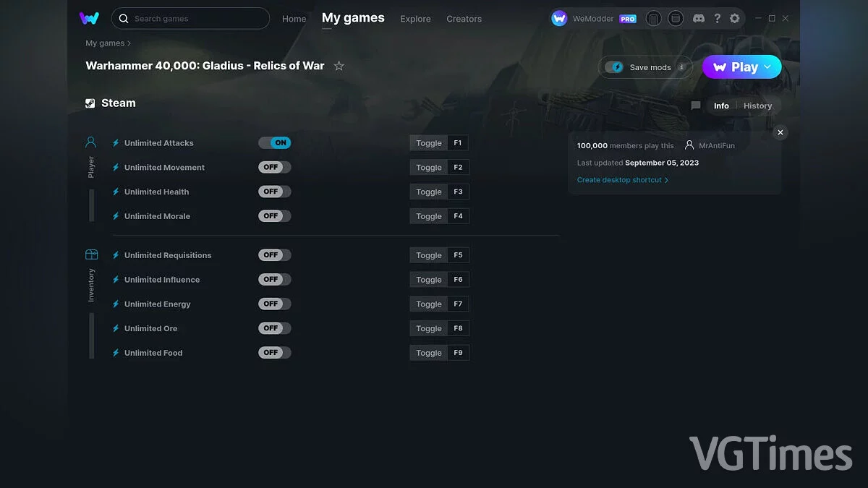The width and height of the screenshot is (868, 488).
Task: Click Toggle button for F1 hotkey
Action: (x=429, y=143)
